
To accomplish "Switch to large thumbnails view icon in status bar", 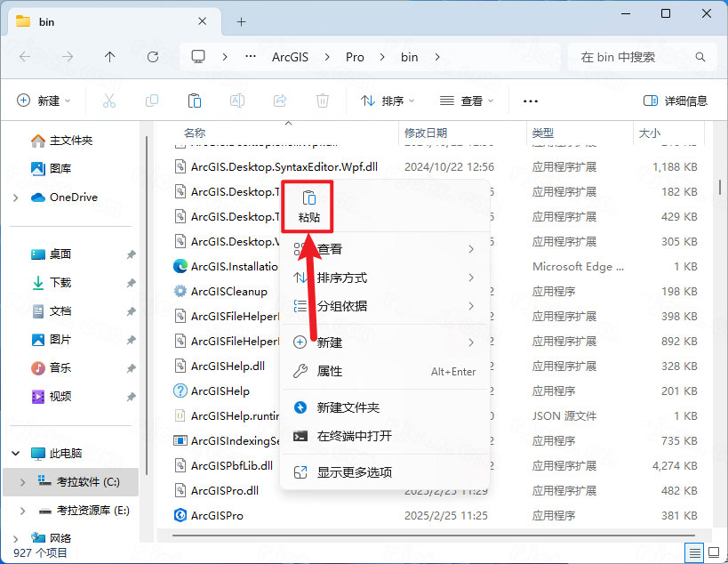I will (x=714, y=552).
